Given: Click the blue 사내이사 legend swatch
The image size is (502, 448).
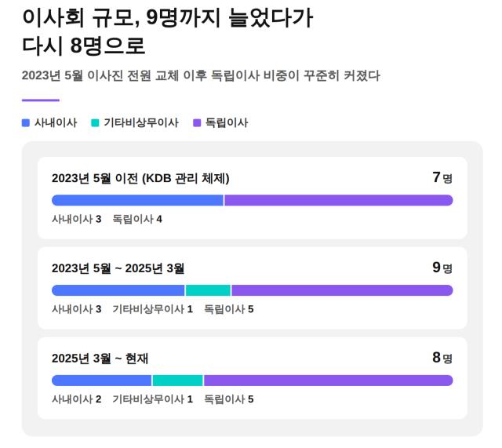Looking at the screenshot, I should [26, 123].
